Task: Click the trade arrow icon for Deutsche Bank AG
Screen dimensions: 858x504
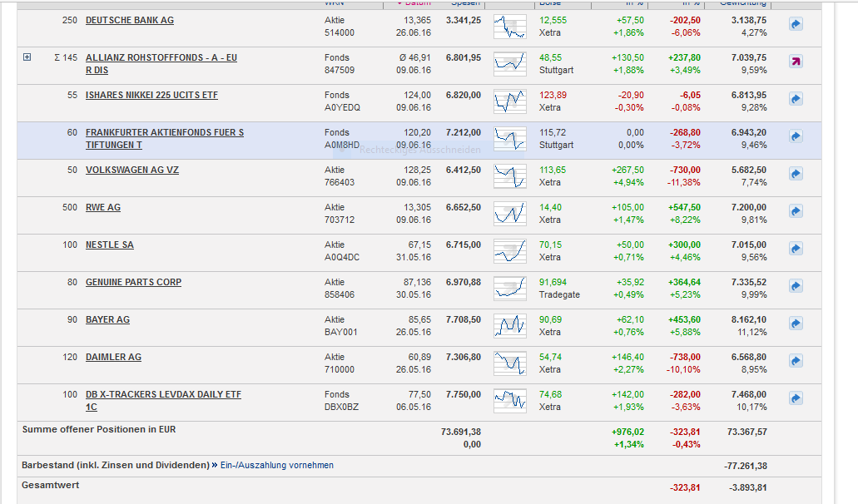Action: pos(796,24)
